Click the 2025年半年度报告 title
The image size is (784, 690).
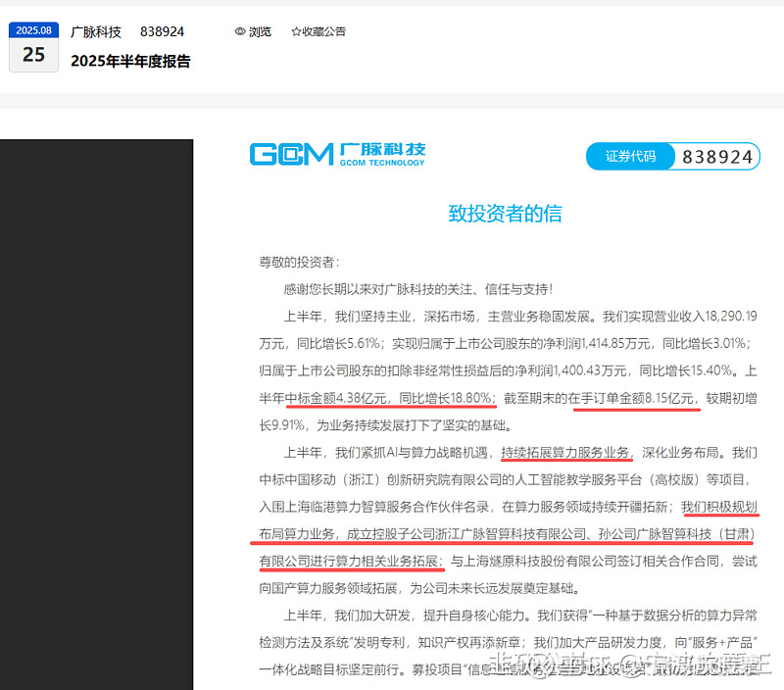(x=130, y=61)
